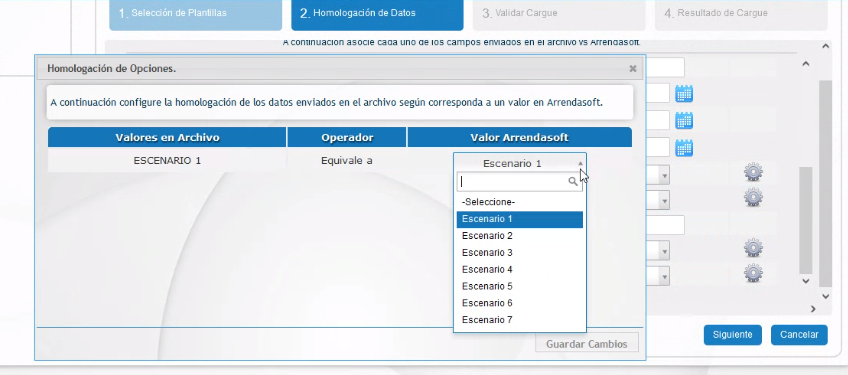Click the second gear homologation icon
Image resolution: width=848 pixels, height=375 pixels.
pos(753,197)
